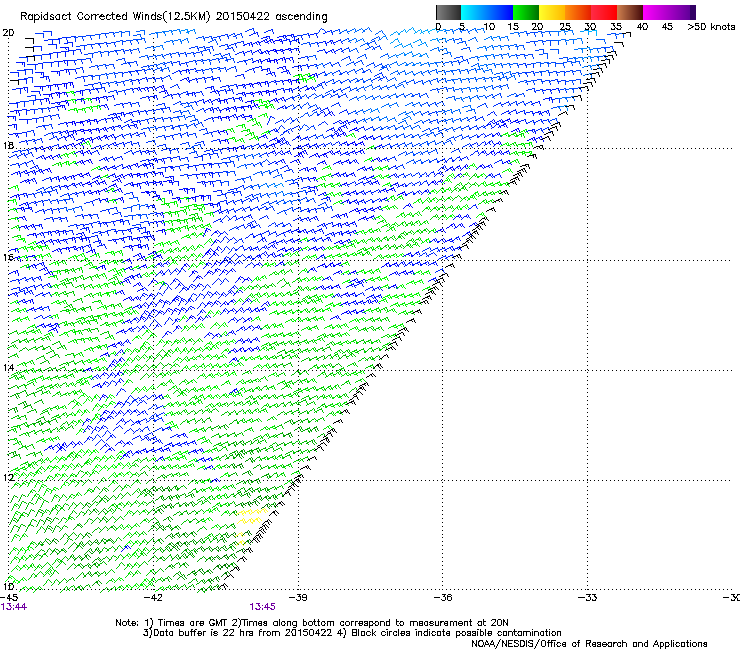Click longitude label "-36" on bottom axis
Image resolution: width=740 pixels, height=650 pixels.
(x=443, y=598)
